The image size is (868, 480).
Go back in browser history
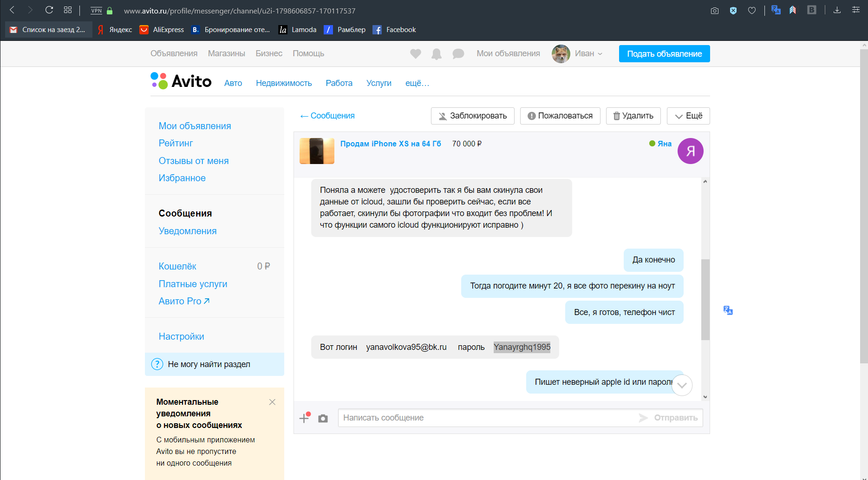tap(12, 10)
